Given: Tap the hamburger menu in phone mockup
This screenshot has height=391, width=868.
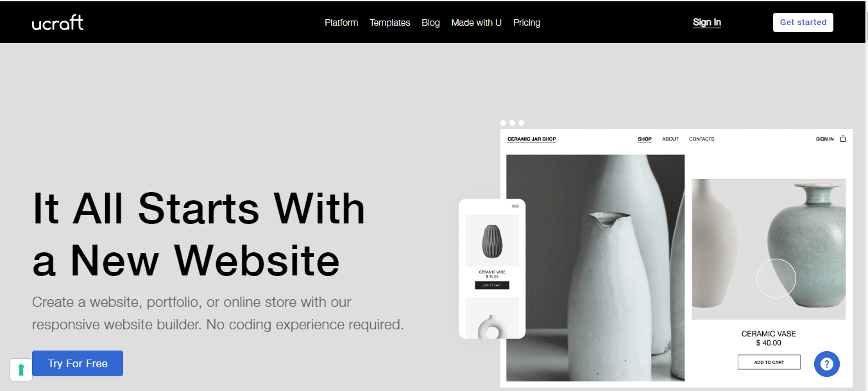Looking at the screenshot, I should coord(515,206).
